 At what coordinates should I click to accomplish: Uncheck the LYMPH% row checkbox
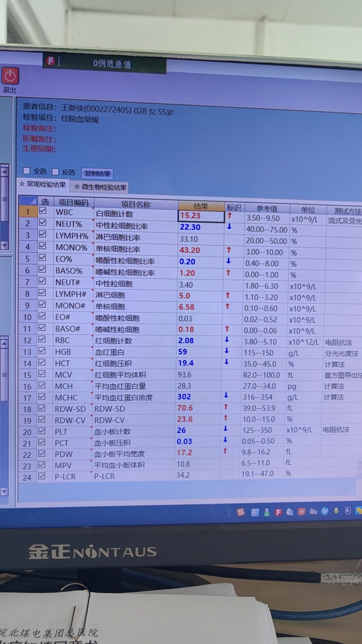43,234
